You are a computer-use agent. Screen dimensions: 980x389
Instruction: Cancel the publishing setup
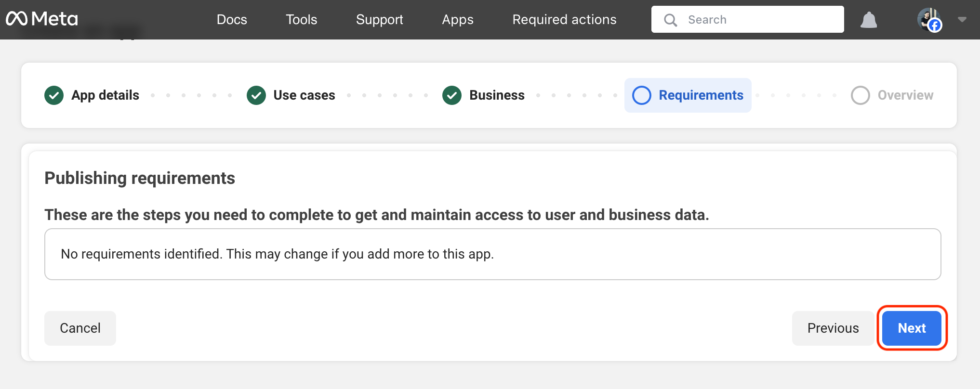click(80, 328)
